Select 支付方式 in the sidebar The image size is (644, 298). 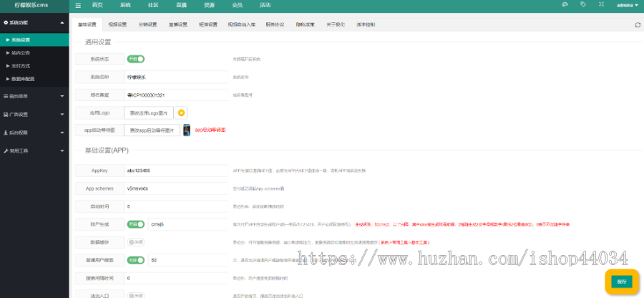click(34, 66)
